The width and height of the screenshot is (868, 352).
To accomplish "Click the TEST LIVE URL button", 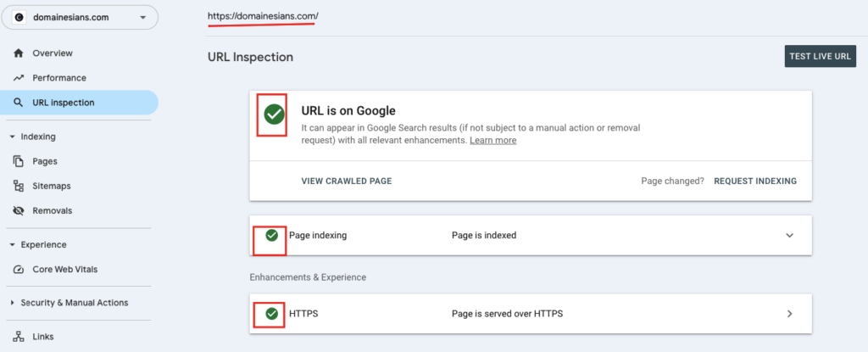I will 821,57.
